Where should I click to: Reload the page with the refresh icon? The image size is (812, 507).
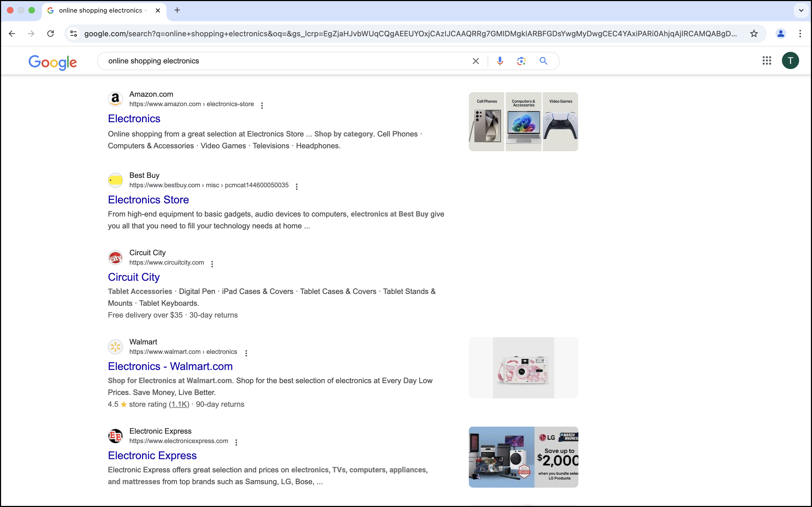tap(50, 34)
